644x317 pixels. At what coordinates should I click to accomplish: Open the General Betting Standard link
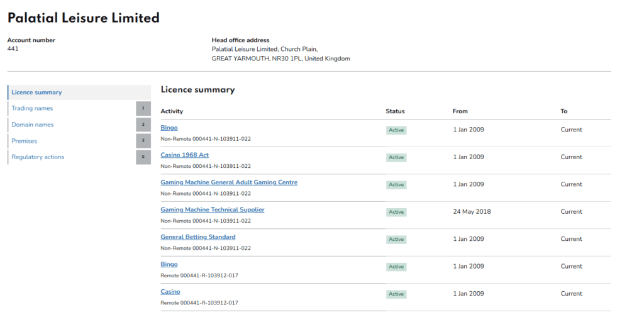[x=198, y=237]
